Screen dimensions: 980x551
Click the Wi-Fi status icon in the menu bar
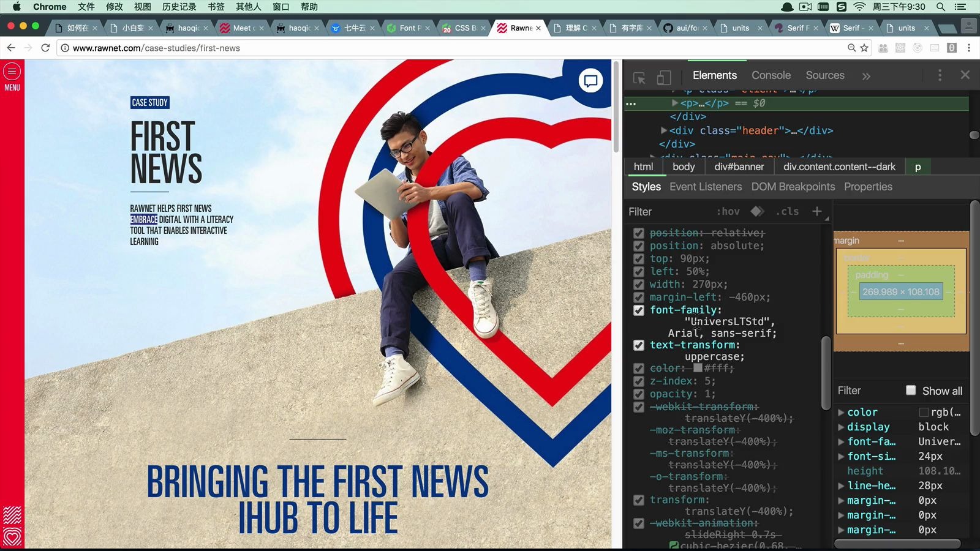point(859,7)
